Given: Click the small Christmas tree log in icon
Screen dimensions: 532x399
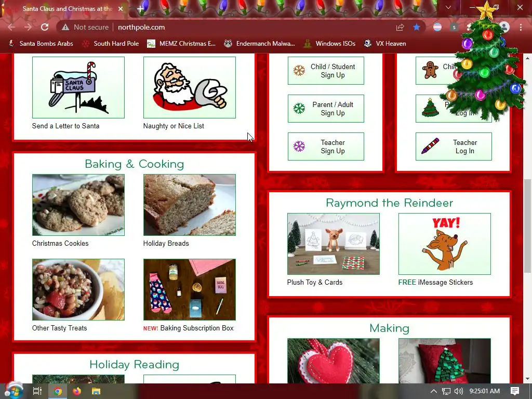Looking at the screenshot, I should click(x=430, y=108).
